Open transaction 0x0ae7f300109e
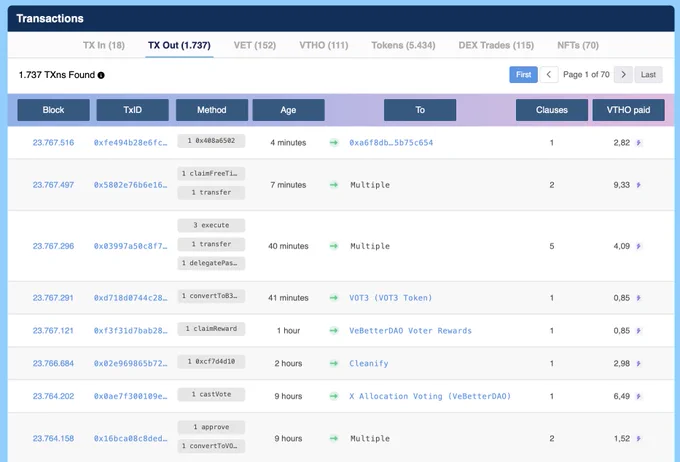This screenshot has width=680, height=462. coord(131,396)
